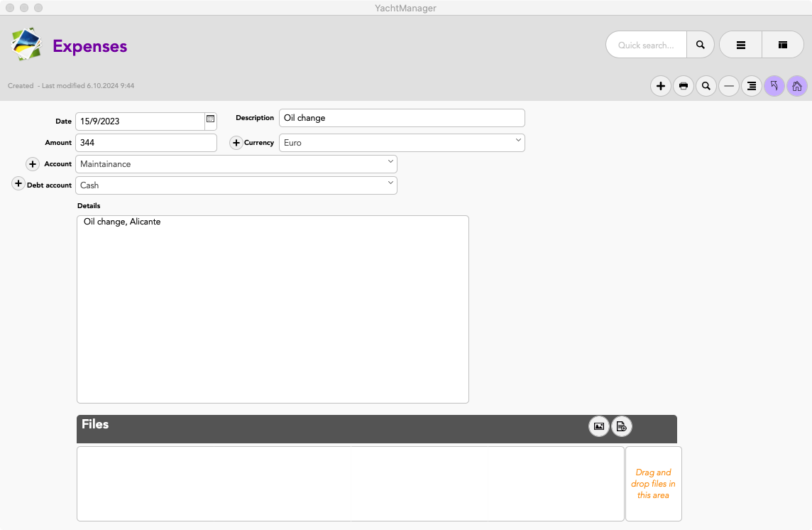Add an image in the Files header
Viewport: 812px width, 530px height.
pos(599,426)
